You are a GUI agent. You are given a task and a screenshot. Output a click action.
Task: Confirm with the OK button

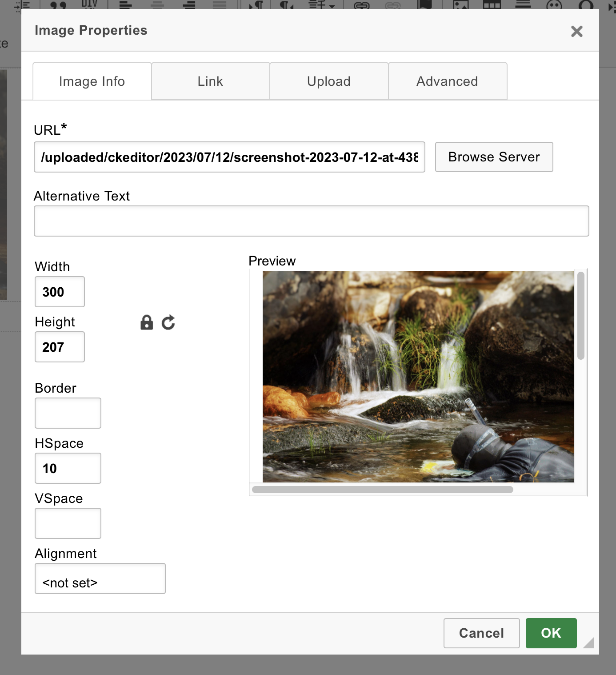[x=551, y=633]
